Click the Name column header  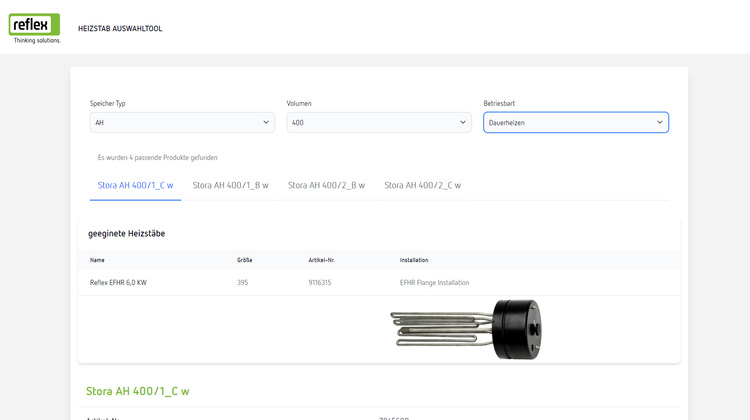click(97, 260)
